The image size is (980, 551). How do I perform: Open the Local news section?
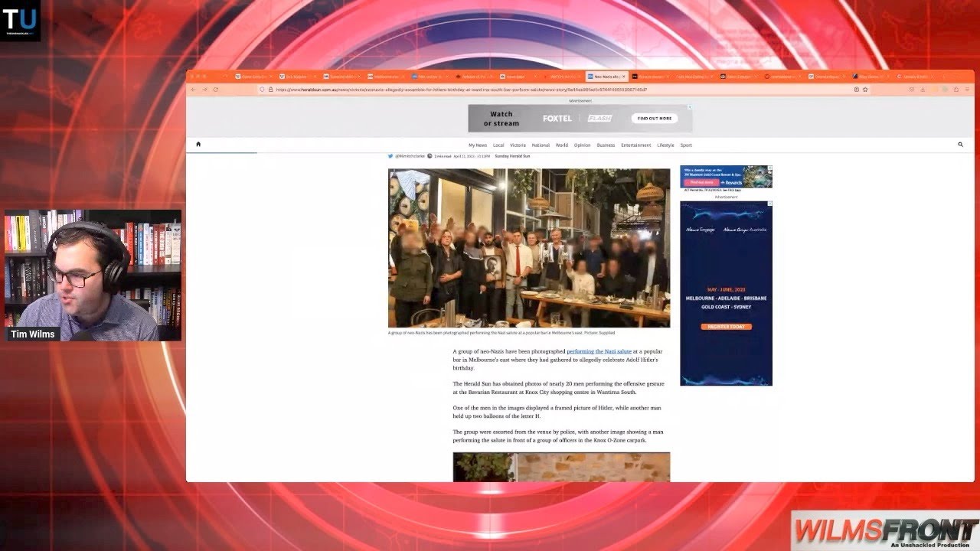(498, 145)
